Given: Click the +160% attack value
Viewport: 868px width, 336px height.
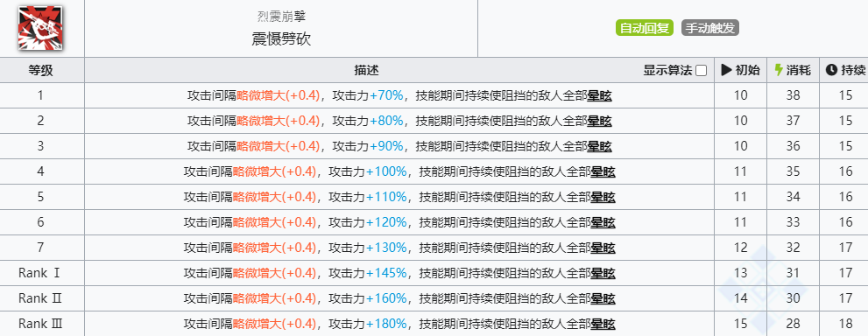Looking at the screenshot, I should pos(386,298).
